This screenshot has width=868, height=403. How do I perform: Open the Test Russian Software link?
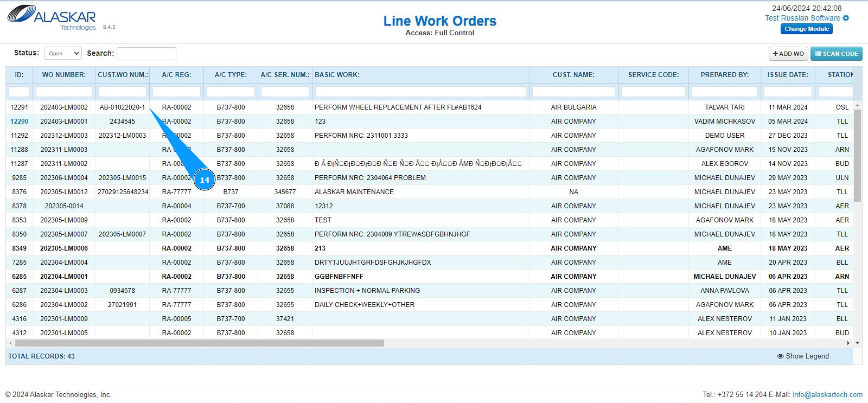[802, 18]
